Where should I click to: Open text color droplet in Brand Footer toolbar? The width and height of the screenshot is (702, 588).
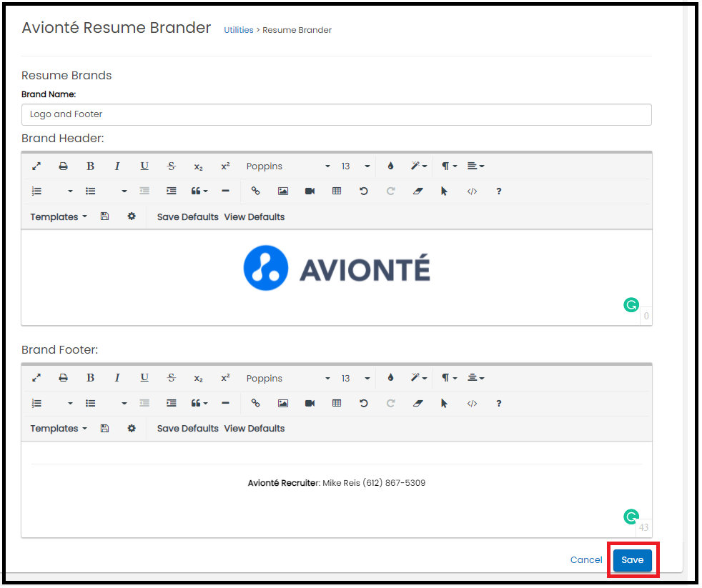390,378
